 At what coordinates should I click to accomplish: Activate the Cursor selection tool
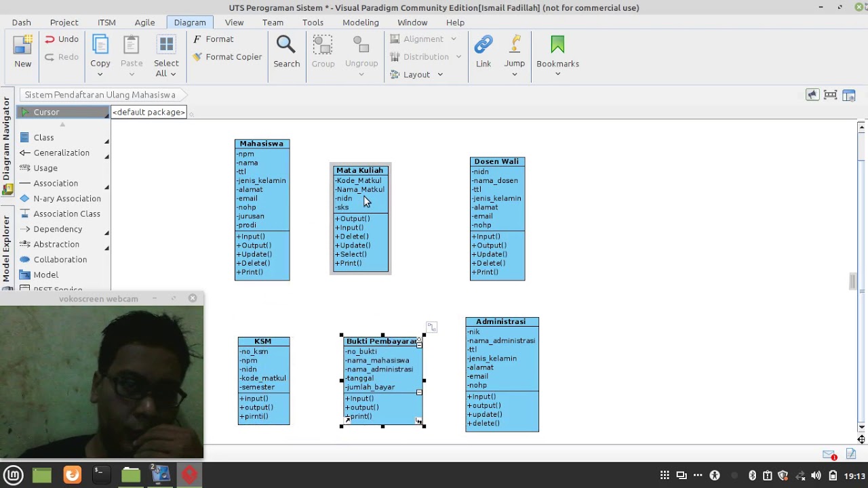(62, 112)
